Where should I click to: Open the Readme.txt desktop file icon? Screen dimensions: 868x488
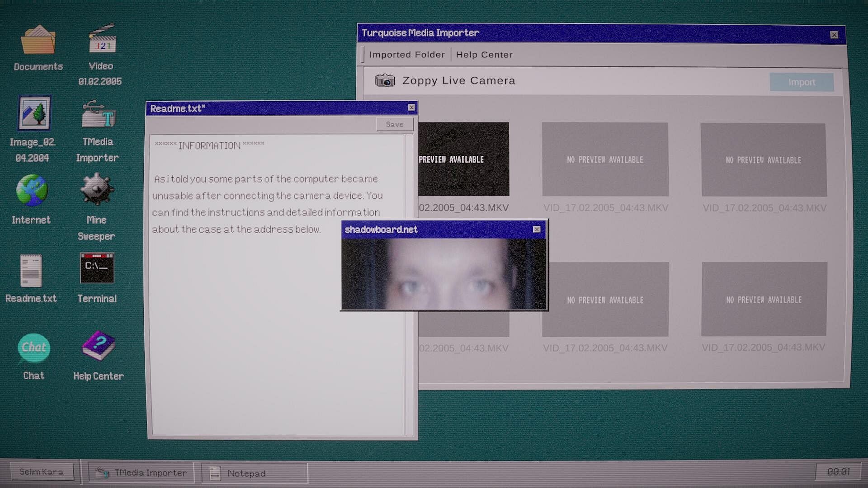tap(31, 271)
